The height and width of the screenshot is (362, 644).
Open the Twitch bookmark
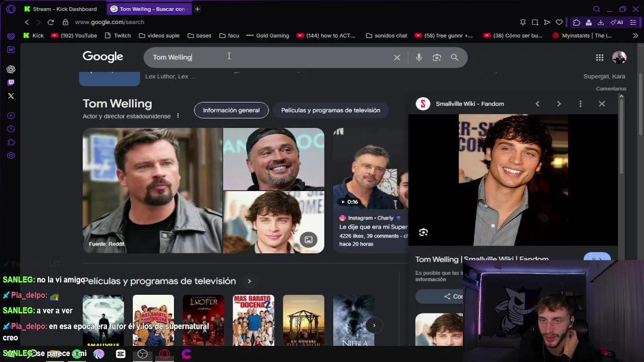(118, 36)
